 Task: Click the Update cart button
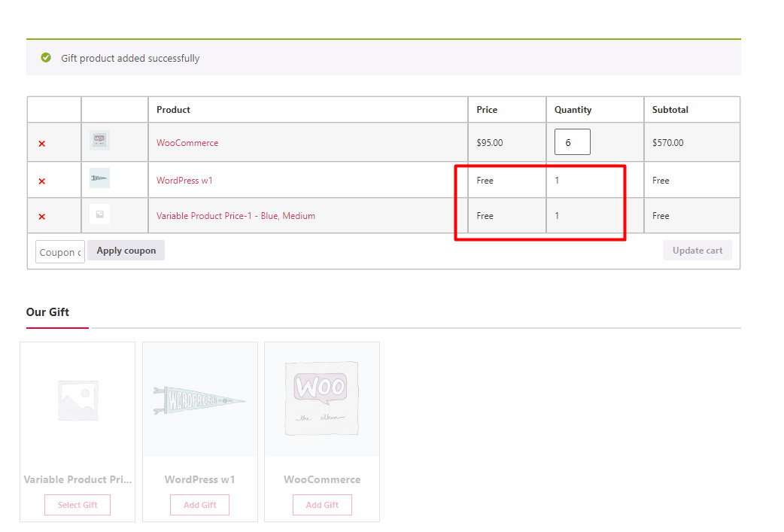pyautogui.click(x=697, y=251)
